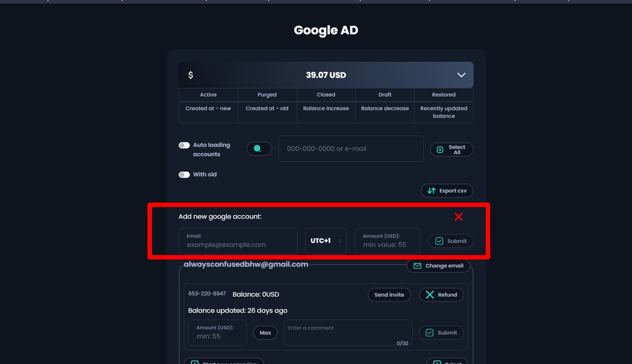This screenshot has height=364, width=632.
Task: Toggle the With old switch
Action: 184,175
